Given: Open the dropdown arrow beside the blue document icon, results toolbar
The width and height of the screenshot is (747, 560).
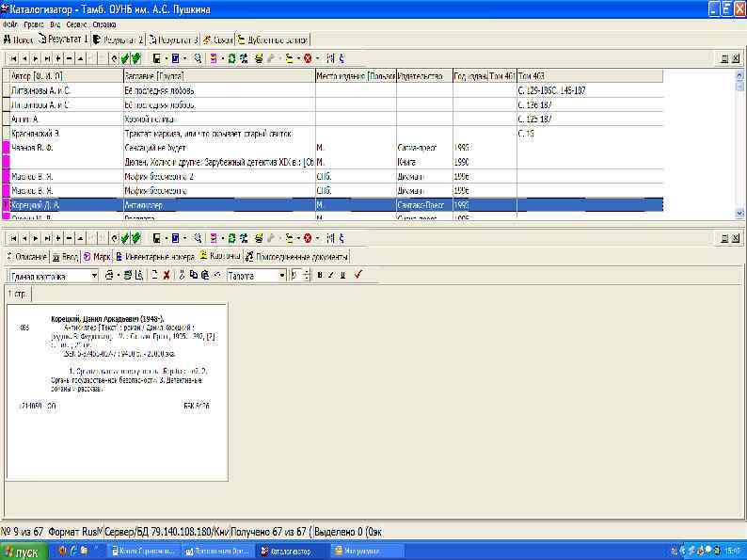Looking at the screenshot, I should coord(184,58).
